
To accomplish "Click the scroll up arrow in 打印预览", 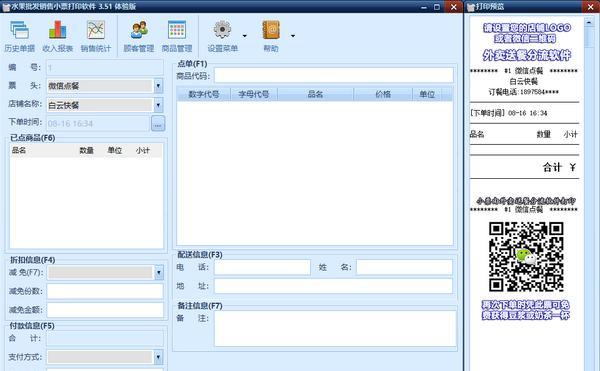I will (x=589, y=22).
